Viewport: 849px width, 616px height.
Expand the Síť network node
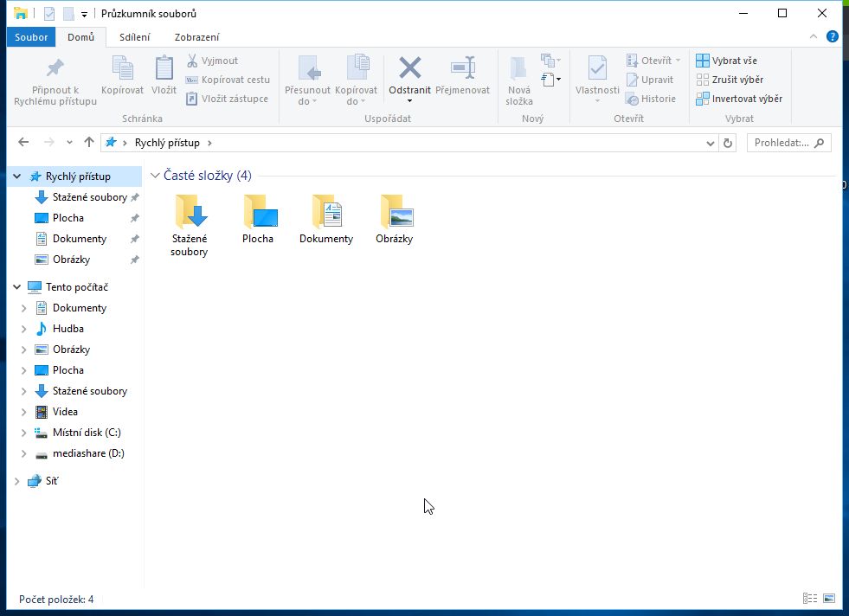(16, 481)
